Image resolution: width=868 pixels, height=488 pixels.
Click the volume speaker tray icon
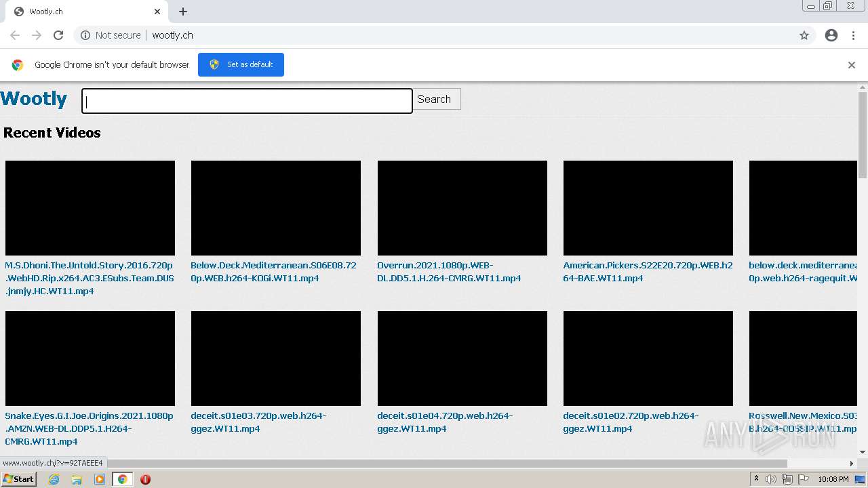coord(771,479)
